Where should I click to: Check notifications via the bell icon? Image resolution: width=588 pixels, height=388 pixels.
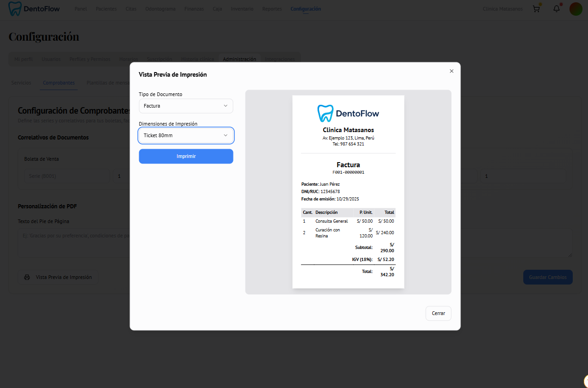pyautogui.click(x=556, y=9)
